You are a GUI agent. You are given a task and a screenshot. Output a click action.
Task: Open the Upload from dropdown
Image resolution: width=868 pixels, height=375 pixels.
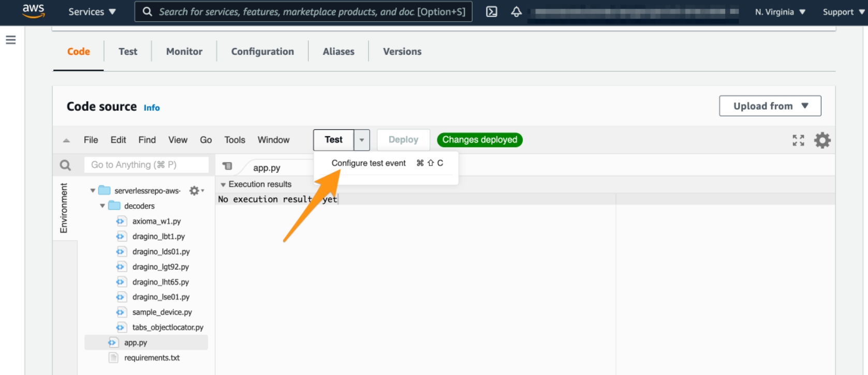click(770, 106)
